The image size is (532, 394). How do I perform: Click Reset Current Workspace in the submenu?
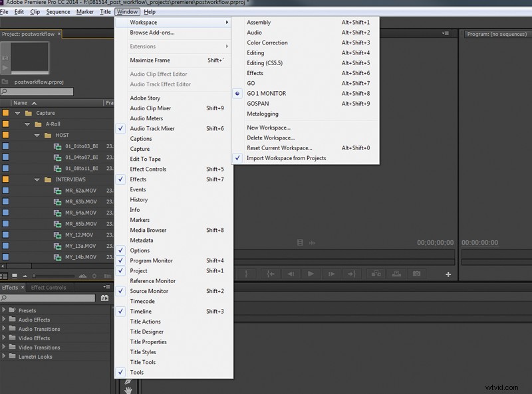(x=280, y=148)
